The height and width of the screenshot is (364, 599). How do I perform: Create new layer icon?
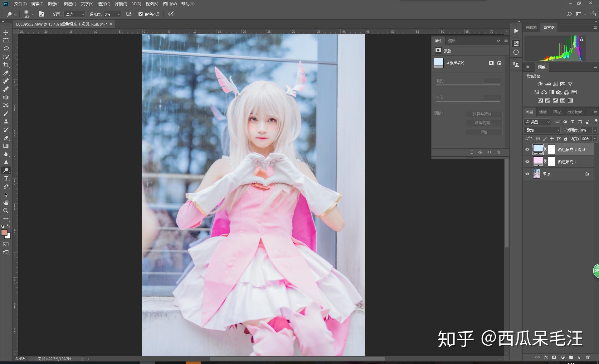coord(579,357)
